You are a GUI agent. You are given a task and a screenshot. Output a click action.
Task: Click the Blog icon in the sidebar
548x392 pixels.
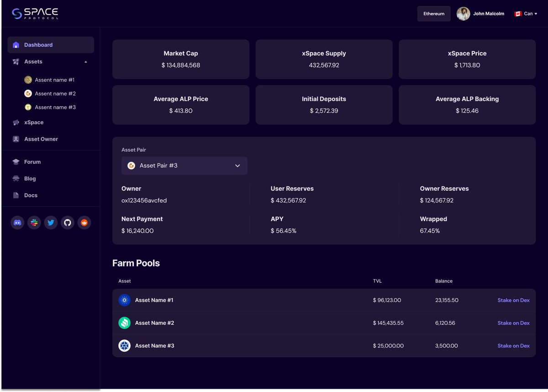pos(16,178)
